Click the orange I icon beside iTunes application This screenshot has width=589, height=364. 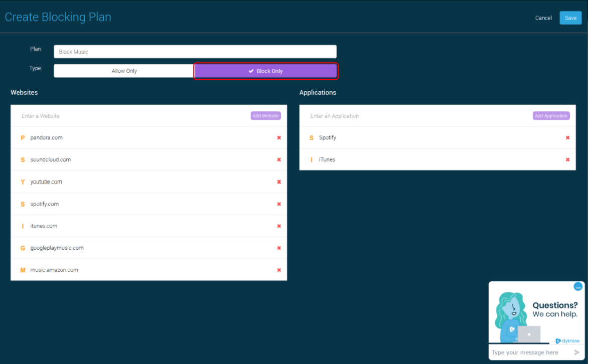312,160
